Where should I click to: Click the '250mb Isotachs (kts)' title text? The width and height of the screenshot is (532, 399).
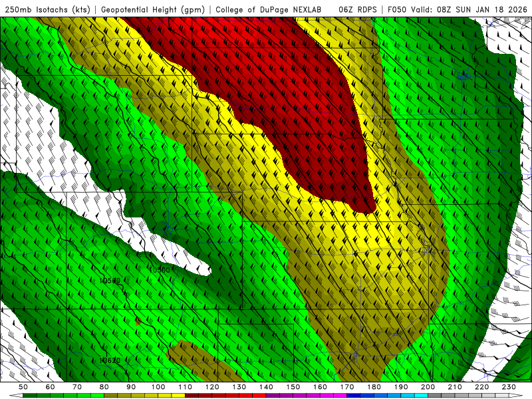[47, 9]
